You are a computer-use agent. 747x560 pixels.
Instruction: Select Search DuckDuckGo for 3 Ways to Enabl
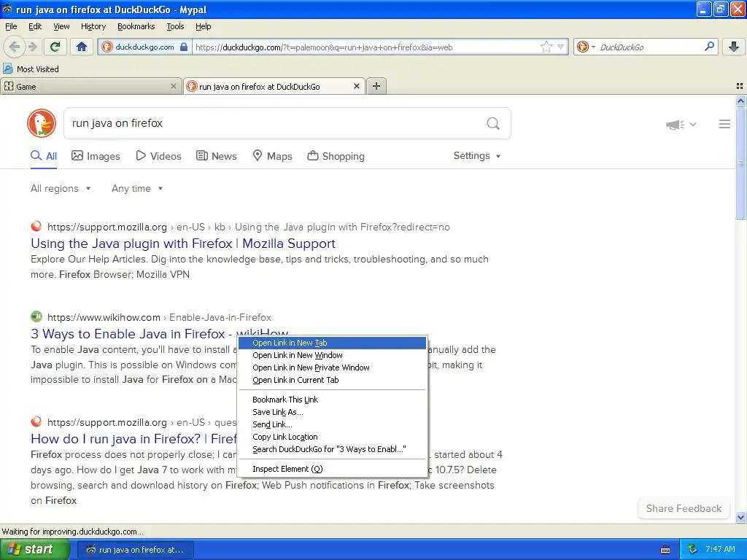[332, 449]
